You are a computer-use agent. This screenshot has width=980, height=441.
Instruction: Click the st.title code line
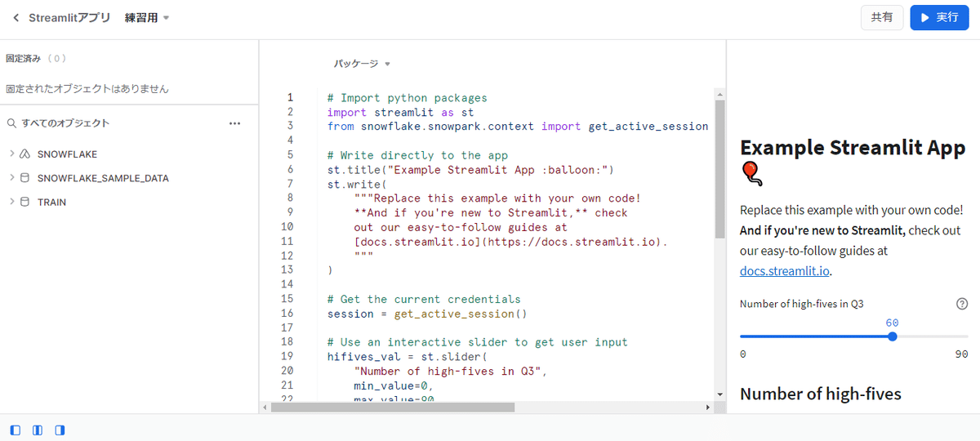[x=470, y=170]
